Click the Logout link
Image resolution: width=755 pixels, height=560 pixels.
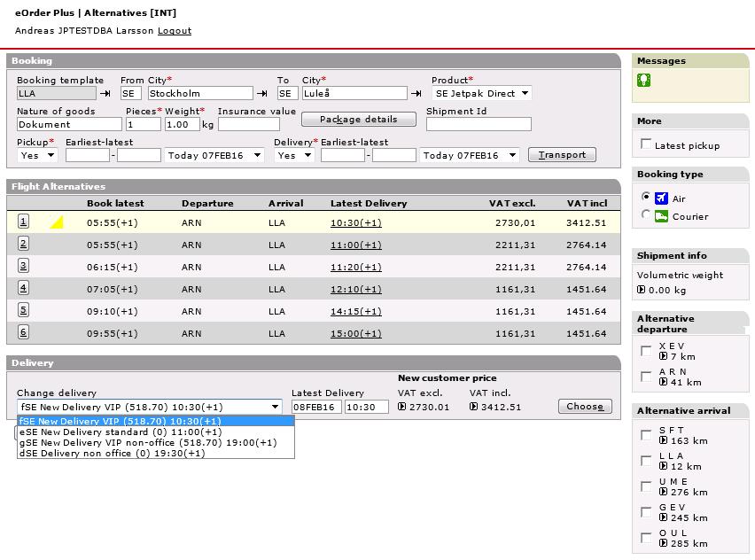tap(175, 30)
